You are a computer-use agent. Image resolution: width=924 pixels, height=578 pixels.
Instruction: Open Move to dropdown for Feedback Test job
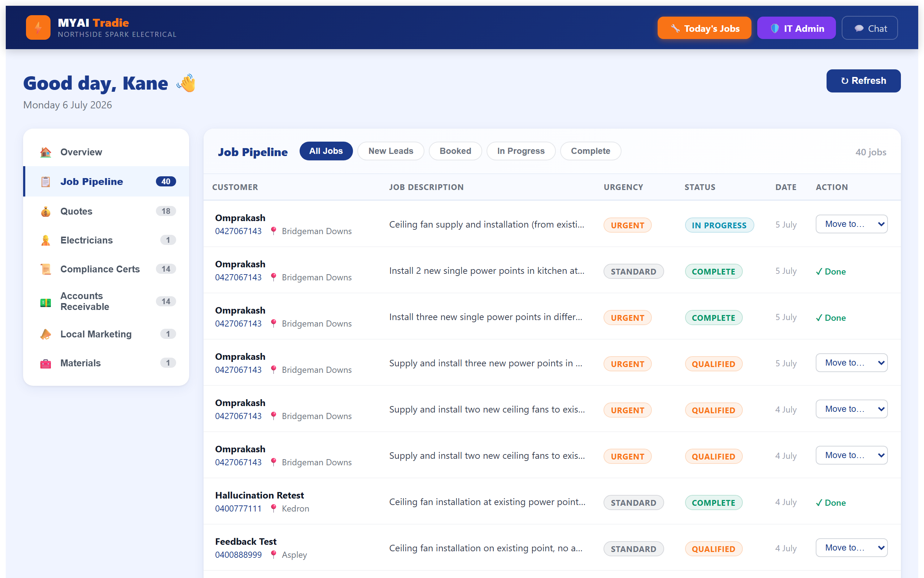(x=851, y=548)
